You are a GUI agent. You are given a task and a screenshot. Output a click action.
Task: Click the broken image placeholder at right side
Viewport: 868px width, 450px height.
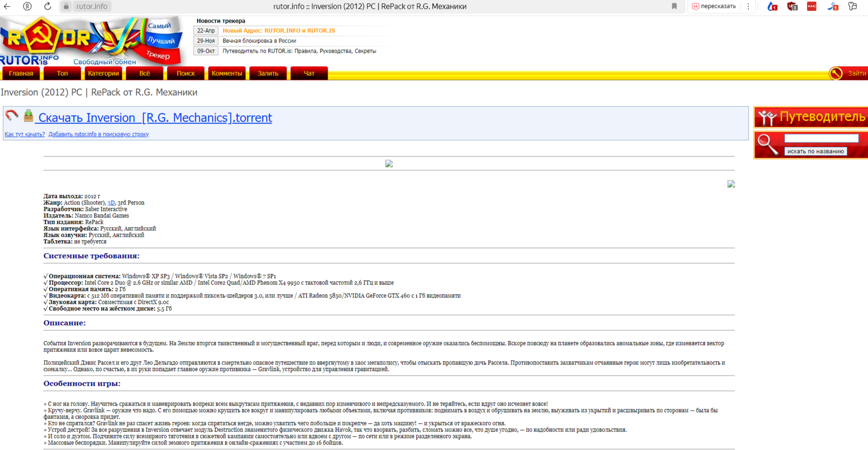point(731,184)
